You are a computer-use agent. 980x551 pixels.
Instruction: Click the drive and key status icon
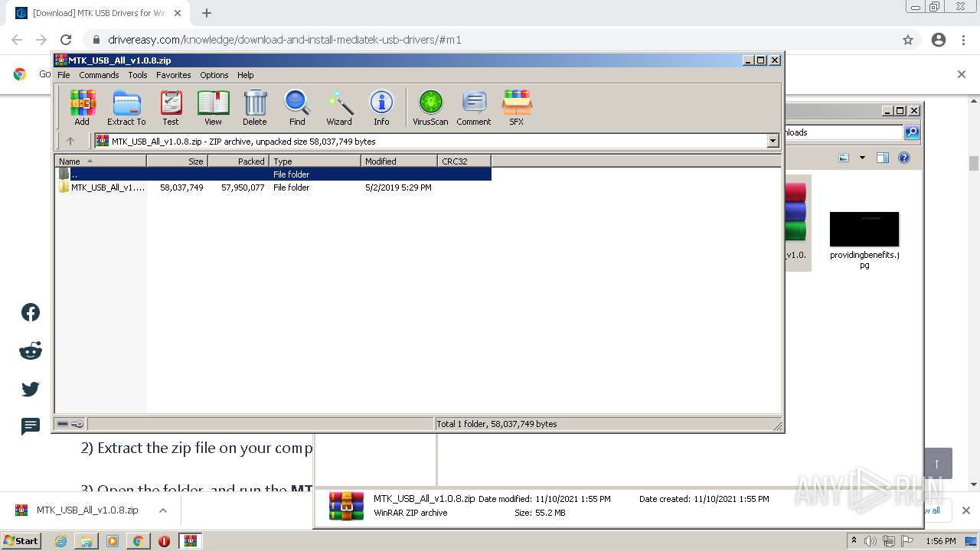point(70,424)
